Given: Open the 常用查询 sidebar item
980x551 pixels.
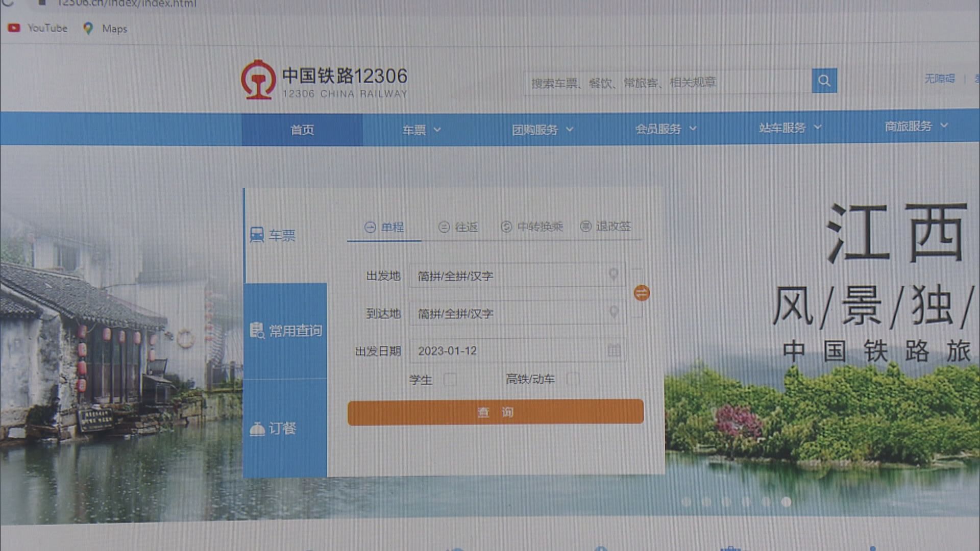Looking at the screenshot, I should click(286, 331).
